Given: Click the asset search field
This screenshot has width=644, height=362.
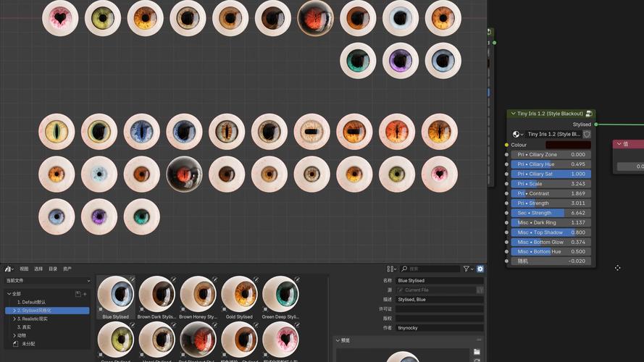Looking at the screenshot, I should 430,269.
